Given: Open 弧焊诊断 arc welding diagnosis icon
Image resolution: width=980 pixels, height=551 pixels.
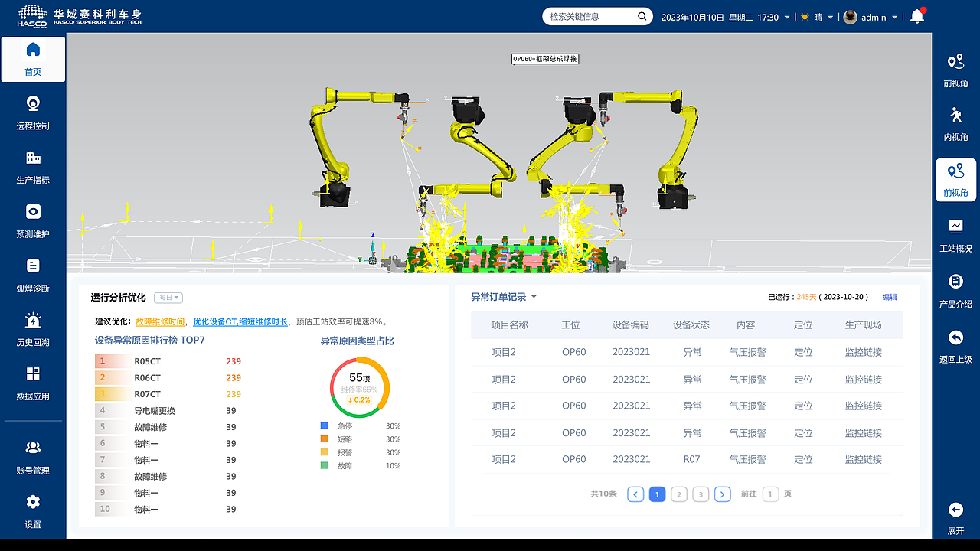Looking at the screenshot, I should [33, 266].
